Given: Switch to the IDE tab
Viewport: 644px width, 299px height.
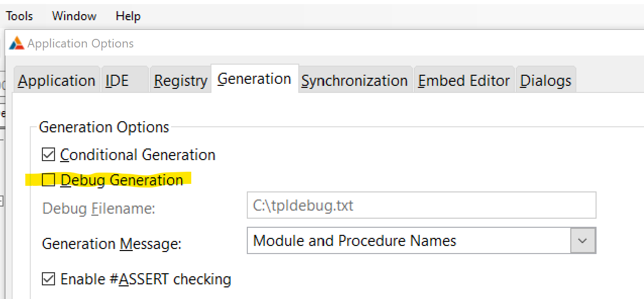Looking at the screenshot, I should (x=117, y=81).
